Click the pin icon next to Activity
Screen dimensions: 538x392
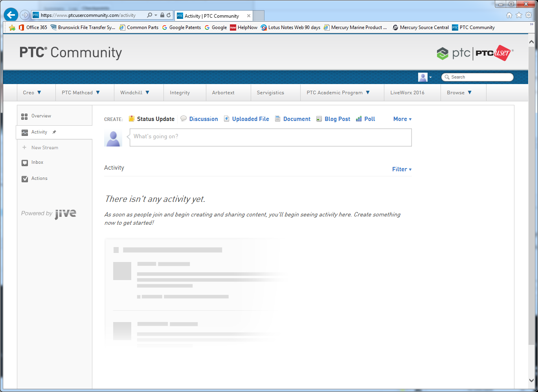pos(54,132)
